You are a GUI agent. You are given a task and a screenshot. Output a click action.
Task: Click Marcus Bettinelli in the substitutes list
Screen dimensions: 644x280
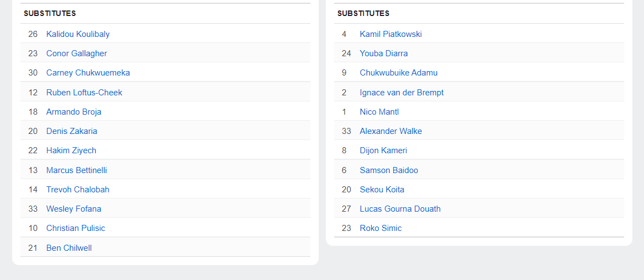(x=77, y=170)
